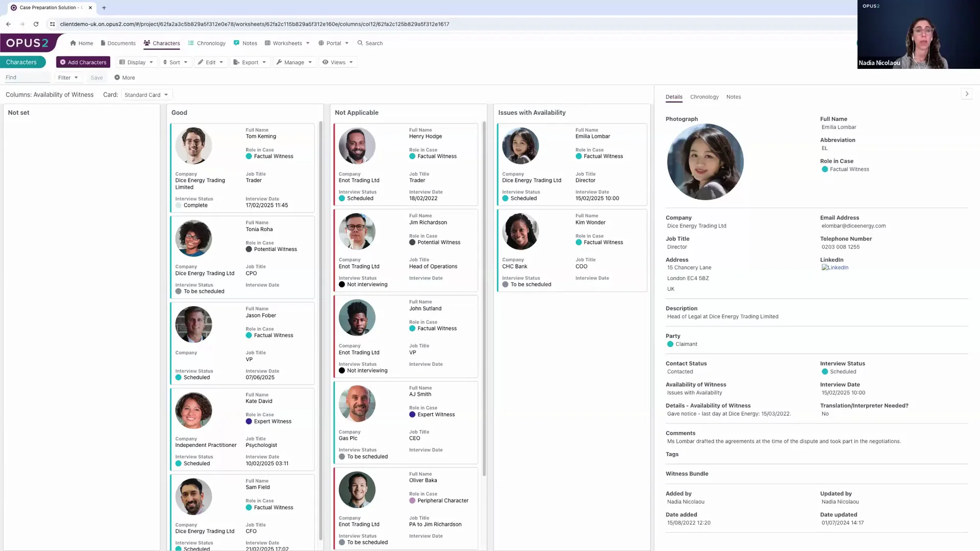Image resolution: width=980 pixels, height=551 pixels.
Task: Open a new browser tab with plus icon
Action: (104, 8)
